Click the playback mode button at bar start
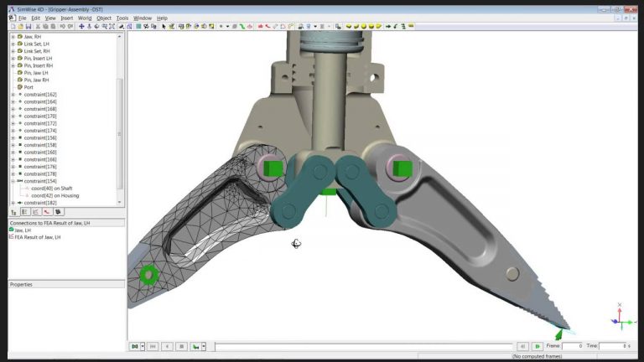Screen dimensions: 644x362 pos(135,346)
